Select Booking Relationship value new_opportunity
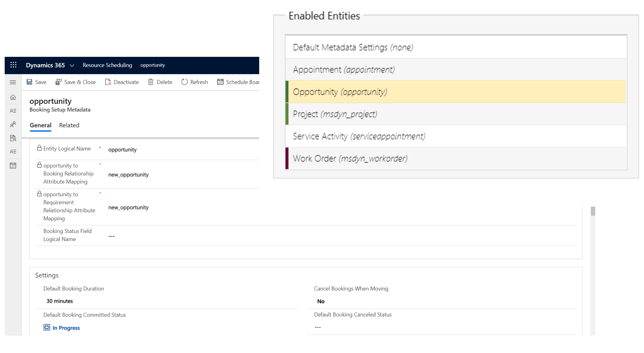This screenshot has width=644, height=353. [x=128, y=174]
